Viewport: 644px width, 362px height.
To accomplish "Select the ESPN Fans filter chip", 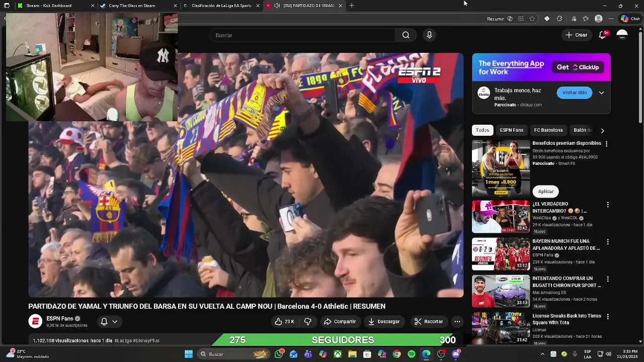I will click(512, 130).
